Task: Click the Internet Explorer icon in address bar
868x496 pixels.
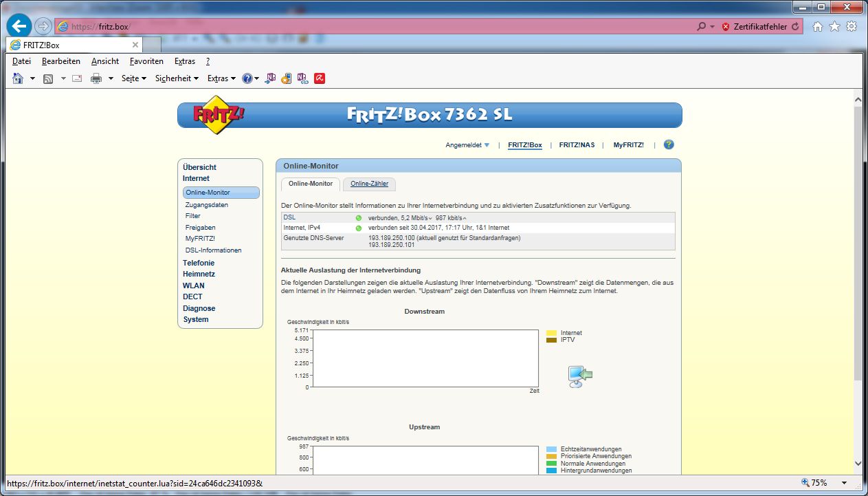Action: coord(63,26)
